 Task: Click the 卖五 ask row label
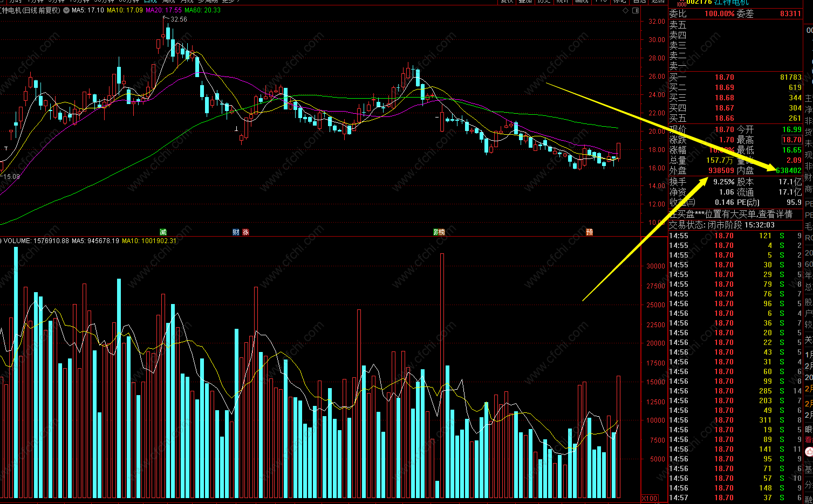pyautogui.click(x=678, y=25)
